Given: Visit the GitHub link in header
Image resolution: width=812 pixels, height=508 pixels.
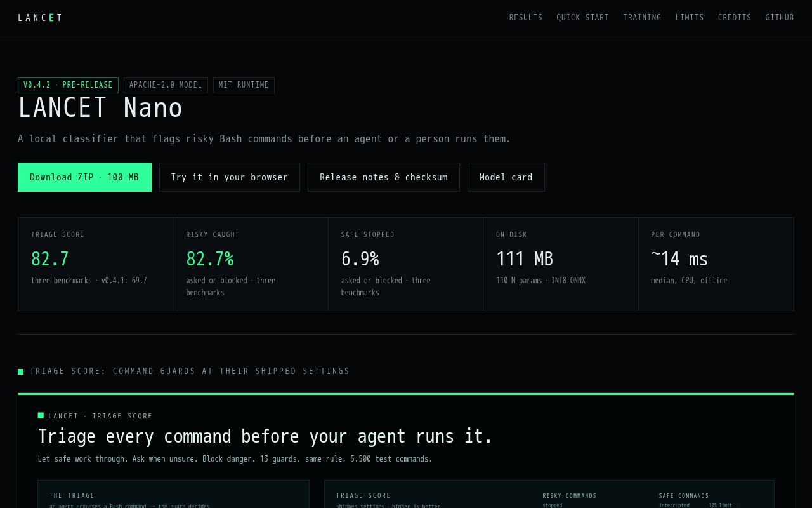Looking at the screenshot, I should click(x=780, y=18).
